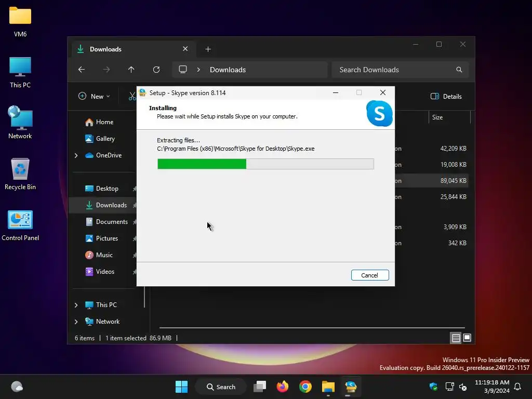
Task: Expand the Network tree node in sidebar
Action: point(76,321)
